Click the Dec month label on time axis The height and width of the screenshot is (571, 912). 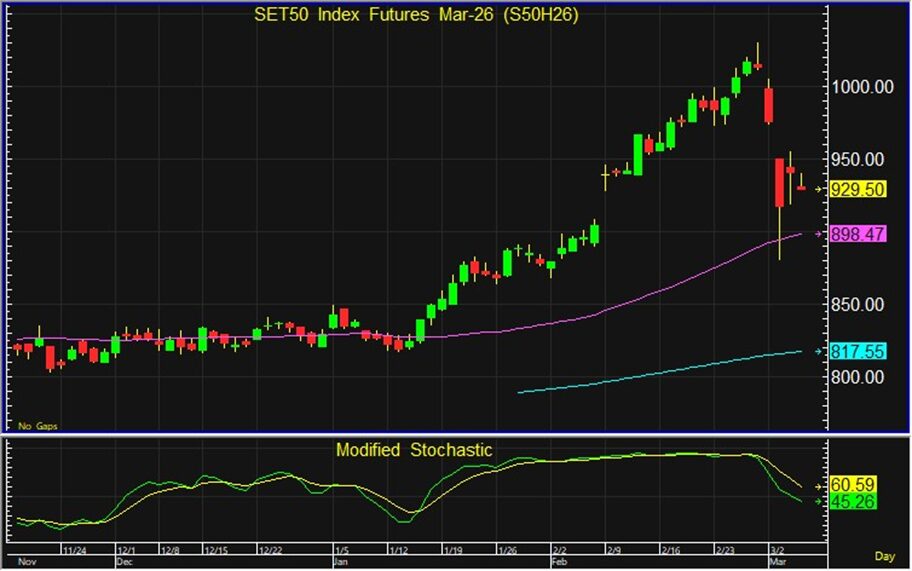(126, 562)
